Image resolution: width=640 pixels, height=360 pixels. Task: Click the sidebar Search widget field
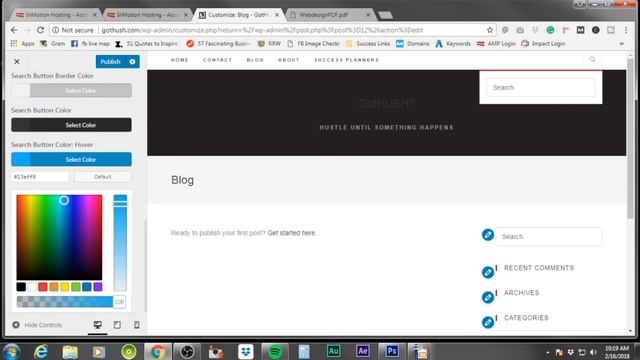(549, 236)
